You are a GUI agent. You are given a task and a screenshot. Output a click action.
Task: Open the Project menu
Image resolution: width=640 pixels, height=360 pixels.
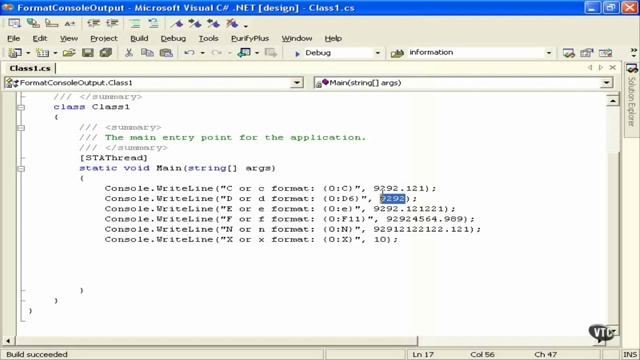tap(104, 38)
